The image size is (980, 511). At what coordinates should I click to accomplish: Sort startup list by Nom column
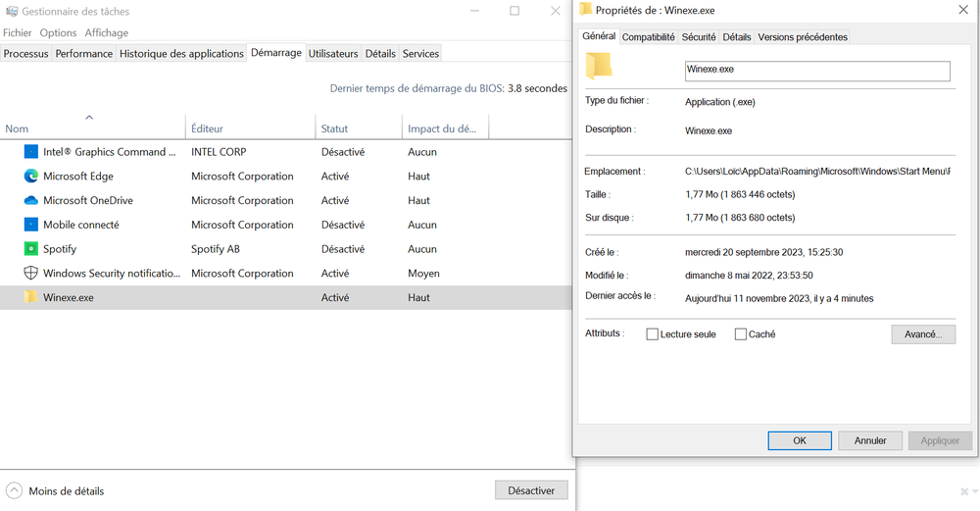click(x=17, y=128)
